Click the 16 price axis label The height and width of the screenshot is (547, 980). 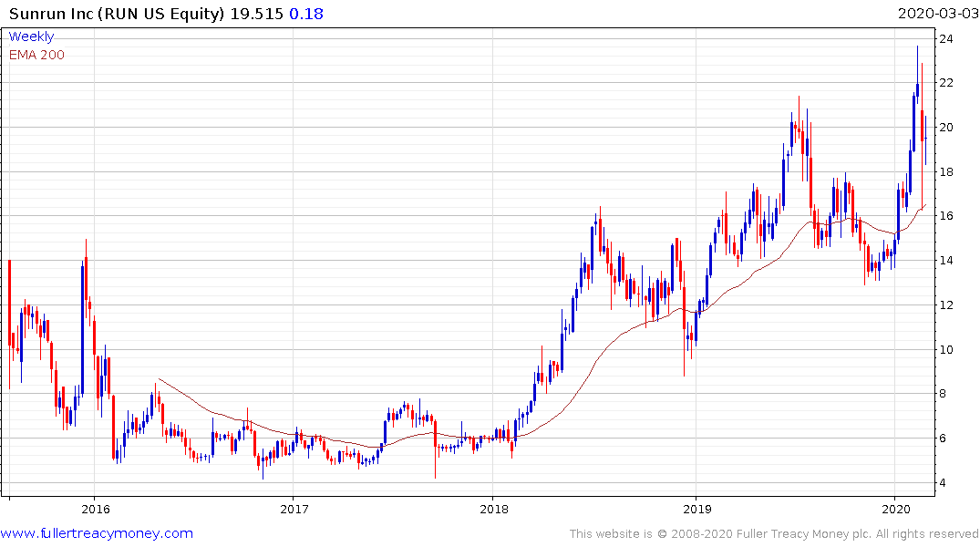(946, 216)
